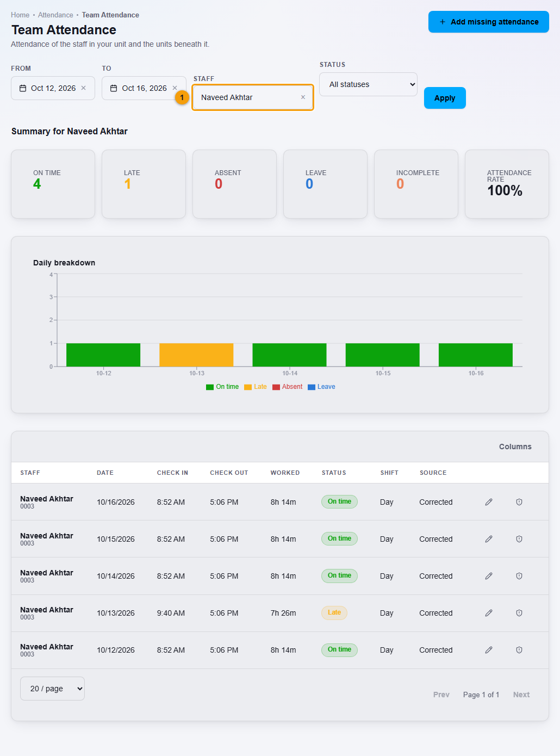Open the 20 / page size dropdown
Image resolution: width=560 pixels, height=756 pixels.
(x=52, y=689)
